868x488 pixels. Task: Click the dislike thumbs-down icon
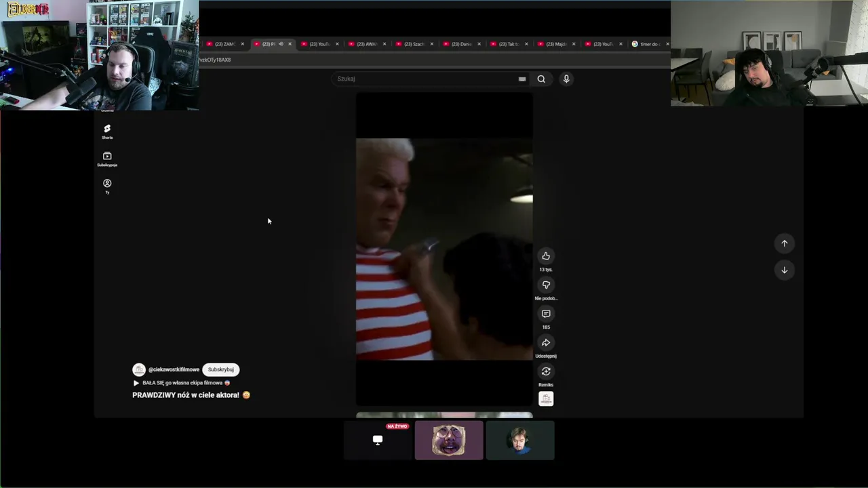click(x=546, y=285)
